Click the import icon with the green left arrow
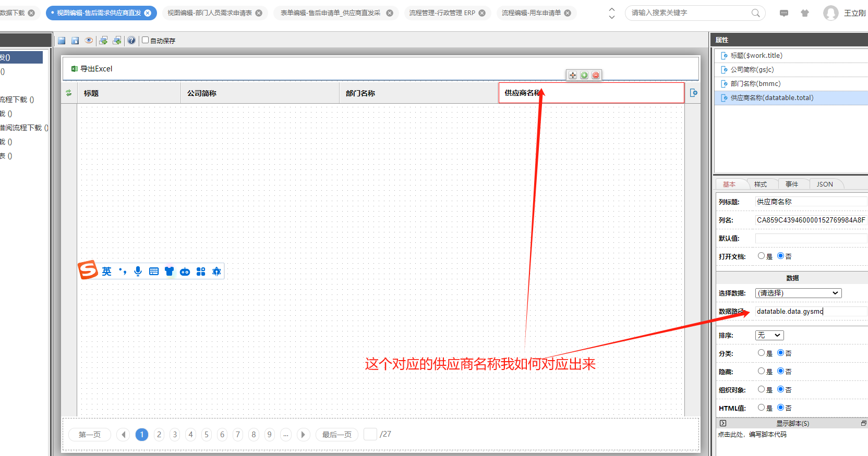This screenshot has width=868, height=456. pos(117,40)
